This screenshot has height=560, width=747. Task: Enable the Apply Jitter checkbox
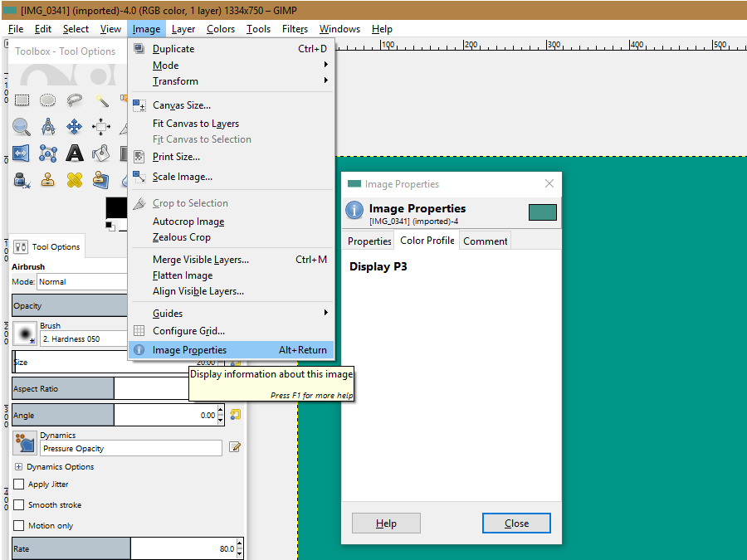point(19,485)
